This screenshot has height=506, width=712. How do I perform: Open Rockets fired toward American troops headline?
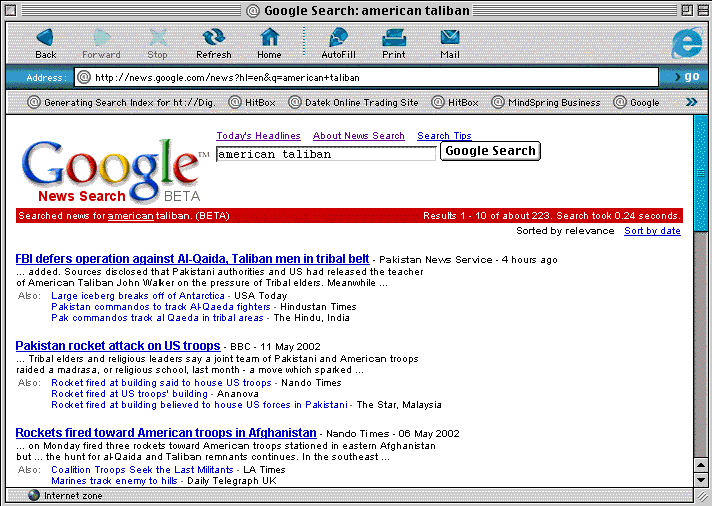click(x=166, y=432)
